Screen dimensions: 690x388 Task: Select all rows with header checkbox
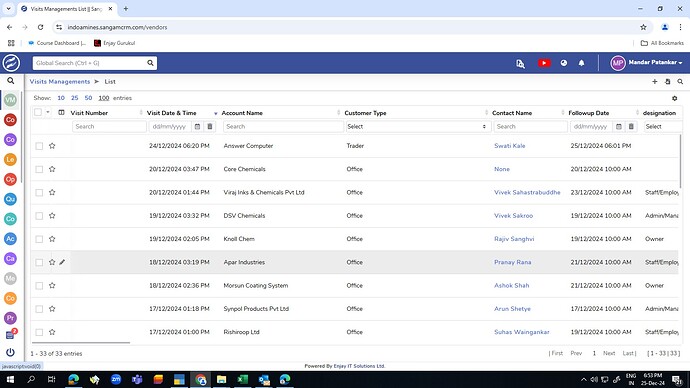coord(38,112)
